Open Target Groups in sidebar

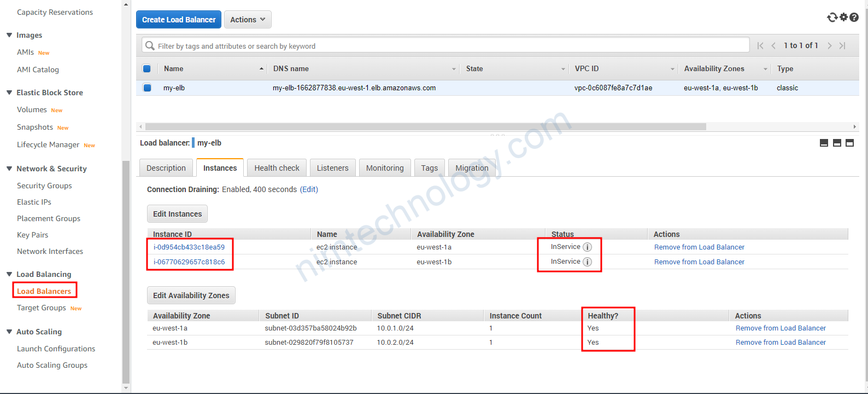click(x=41, y=308)
